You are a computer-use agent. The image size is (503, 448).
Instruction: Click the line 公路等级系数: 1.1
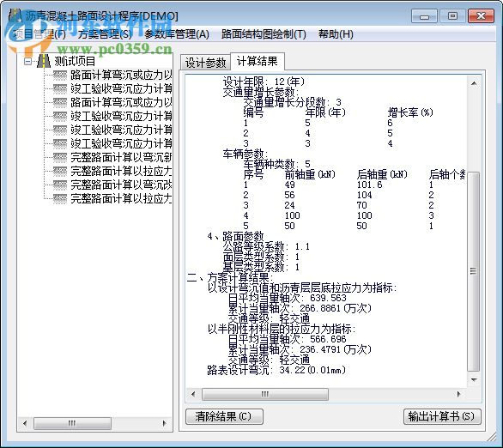tap(266, 246)
